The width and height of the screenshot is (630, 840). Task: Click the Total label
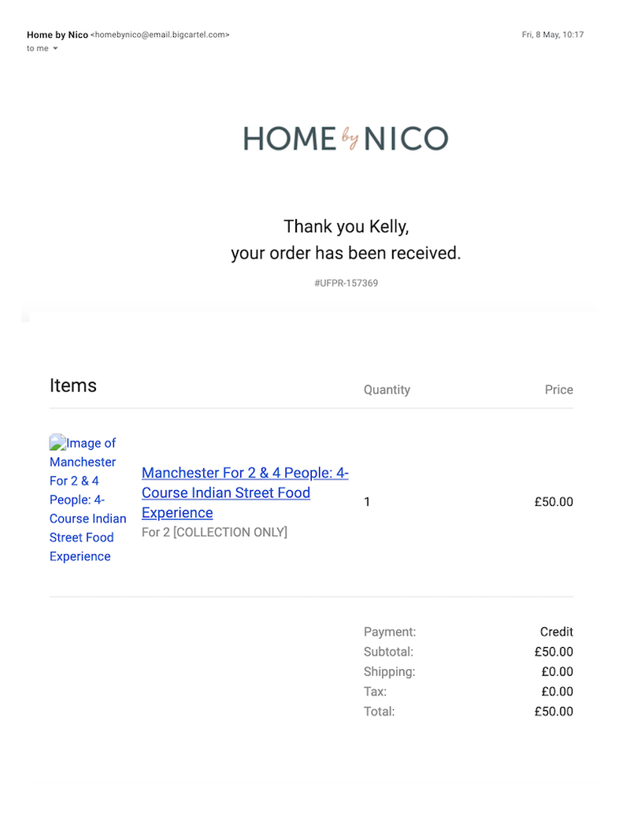379,712
